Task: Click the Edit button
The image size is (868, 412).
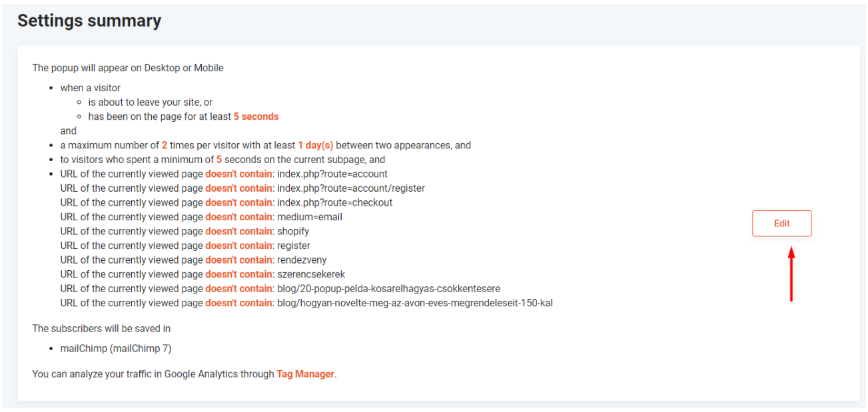Action: point(781,224)
